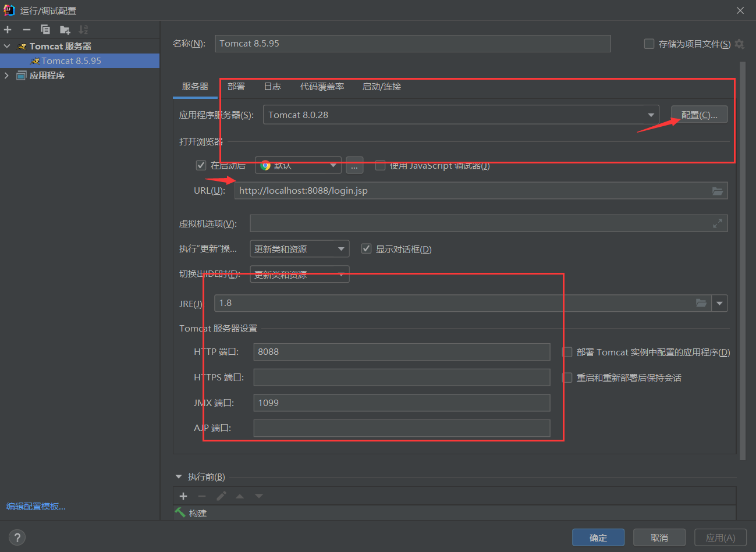Edit the selected before-launch task
This screenshot has height=552, width=756.
click(221, 496)
